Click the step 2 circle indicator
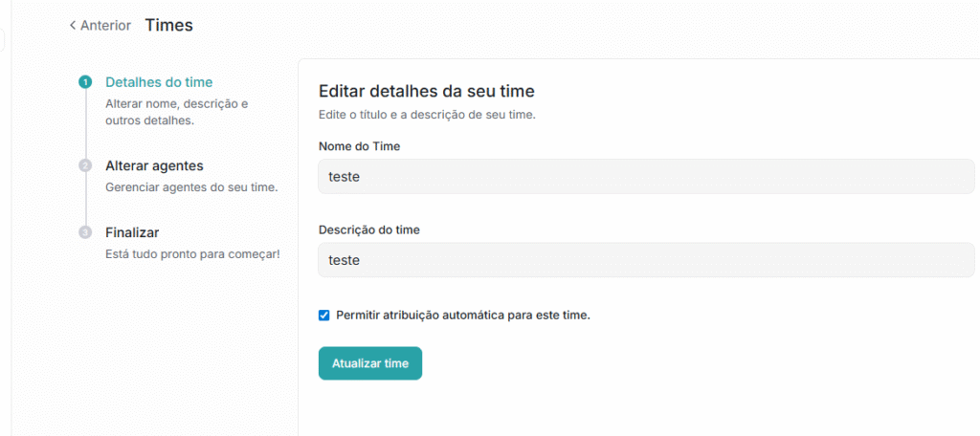This screenshot has width=980, height=436. coord(85,165)
